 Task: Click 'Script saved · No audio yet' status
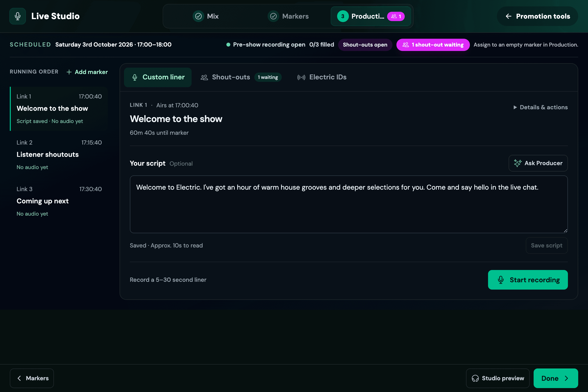(x=50, y=121)
